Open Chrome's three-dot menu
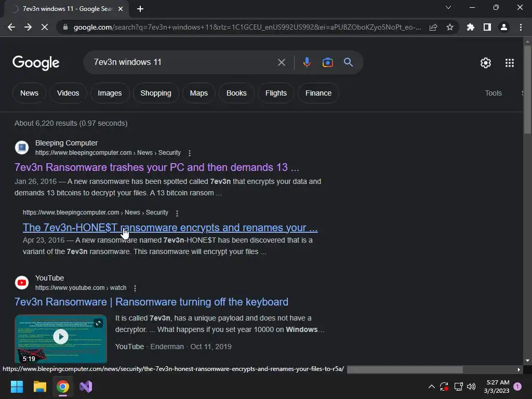Image resolution: width=532 pixels, height=399 pixels. tap(521, 27)
